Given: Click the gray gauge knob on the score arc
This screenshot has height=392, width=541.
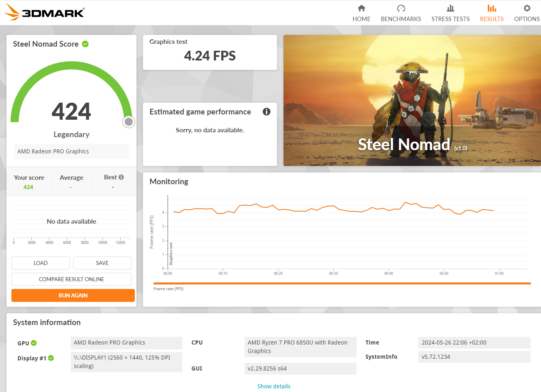Looking at the screenshot, I should click(129, 121).
